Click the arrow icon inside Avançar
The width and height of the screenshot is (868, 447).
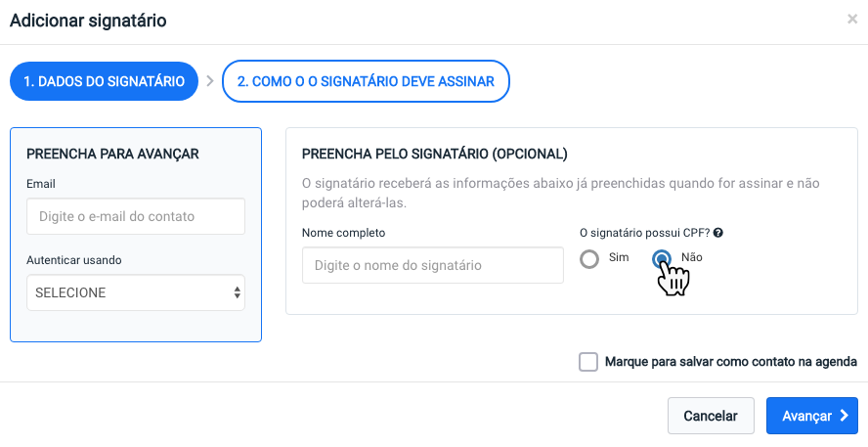pyautogui.click(x=844, y=416)
